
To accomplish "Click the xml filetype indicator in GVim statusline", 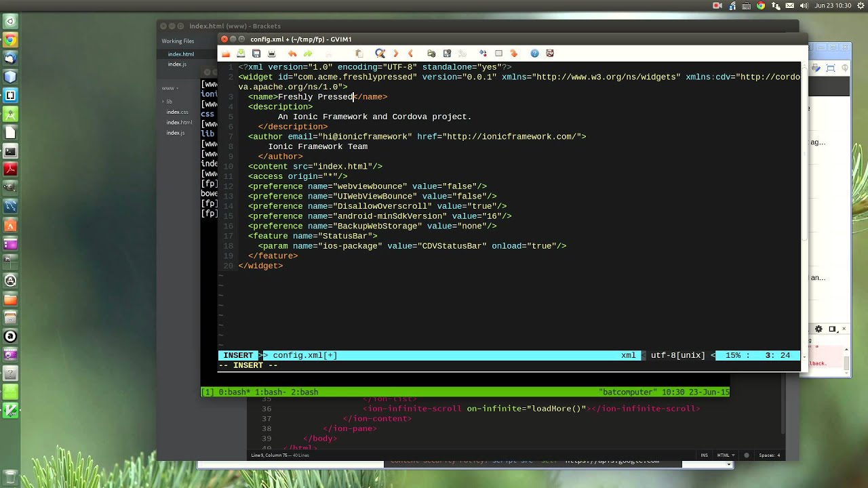I will point(629,355).
